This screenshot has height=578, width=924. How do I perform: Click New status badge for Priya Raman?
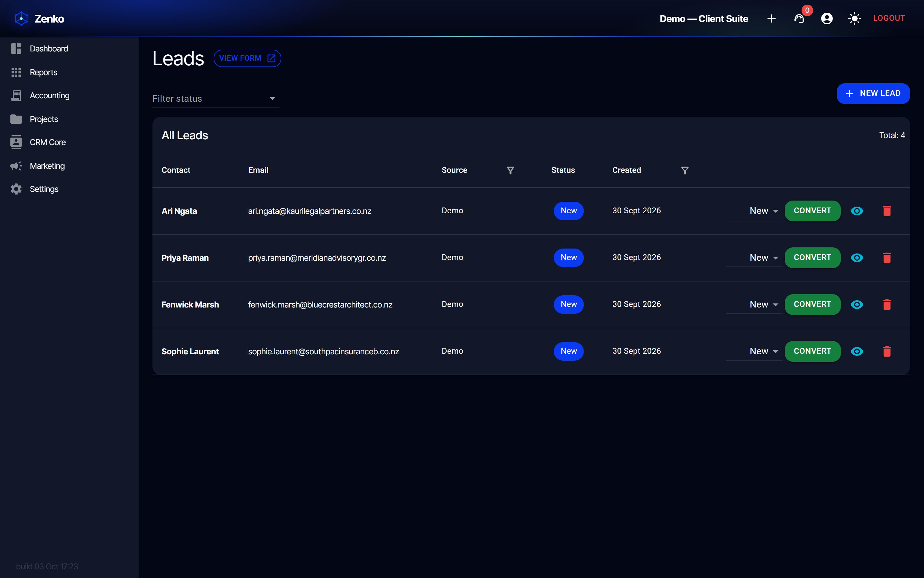(569, 258)
